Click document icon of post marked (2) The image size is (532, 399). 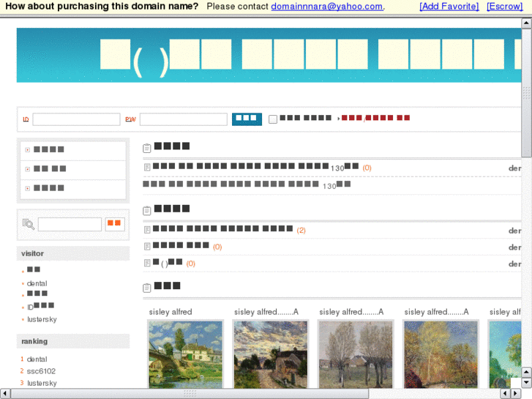[x=147, y=230]
